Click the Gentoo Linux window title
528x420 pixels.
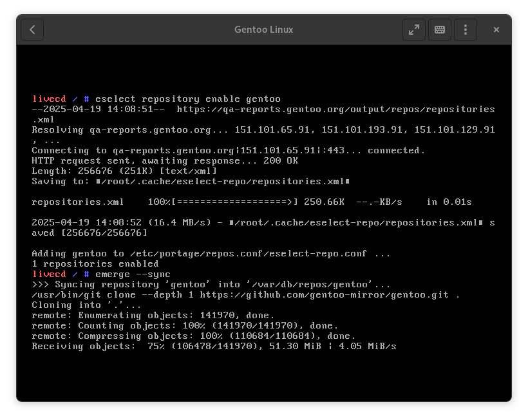pos(263,30)
